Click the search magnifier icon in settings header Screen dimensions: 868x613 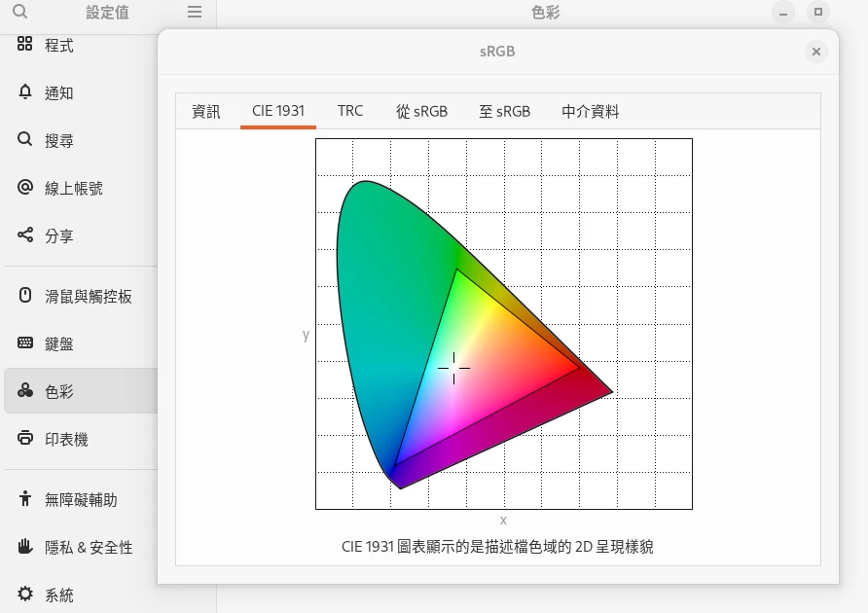tap(19, 13)
